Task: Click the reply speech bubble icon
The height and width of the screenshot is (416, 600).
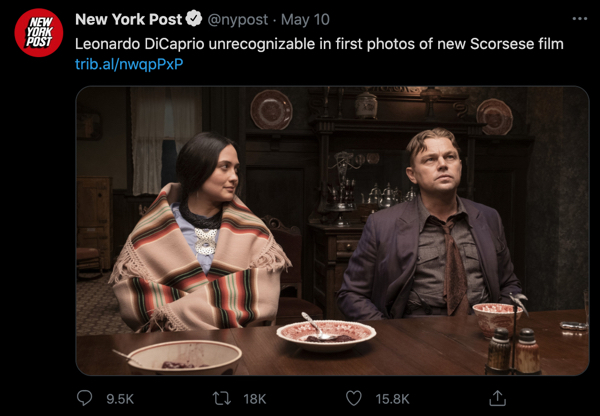Action: (85, 398)
